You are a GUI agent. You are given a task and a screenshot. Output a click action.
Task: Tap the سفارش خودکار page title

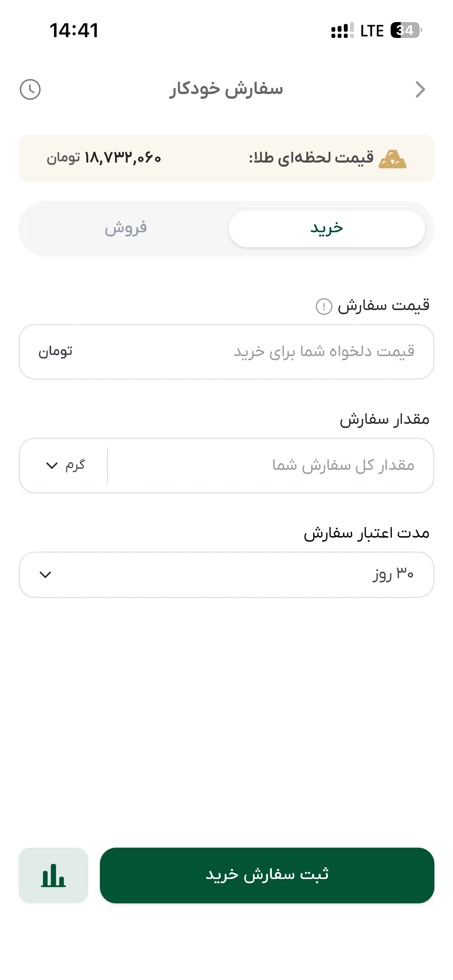(226, 90)
